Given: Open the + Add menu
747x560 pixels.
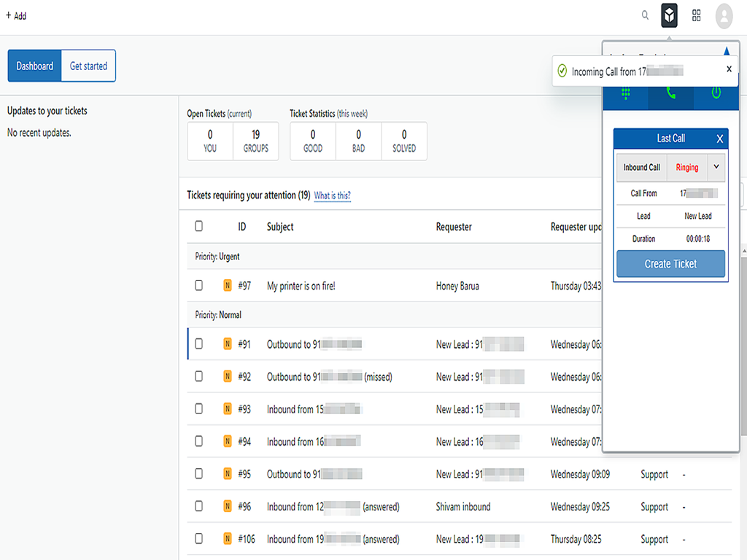Looking at the screenshot, I should (x=16, y=15).
